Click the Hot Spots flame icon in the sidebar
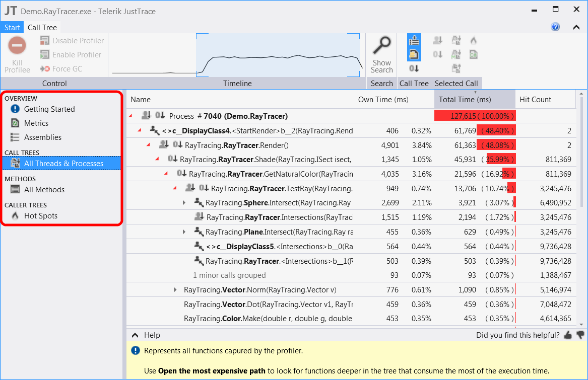Viewport: 588px width, 380px height. [15, 215]
